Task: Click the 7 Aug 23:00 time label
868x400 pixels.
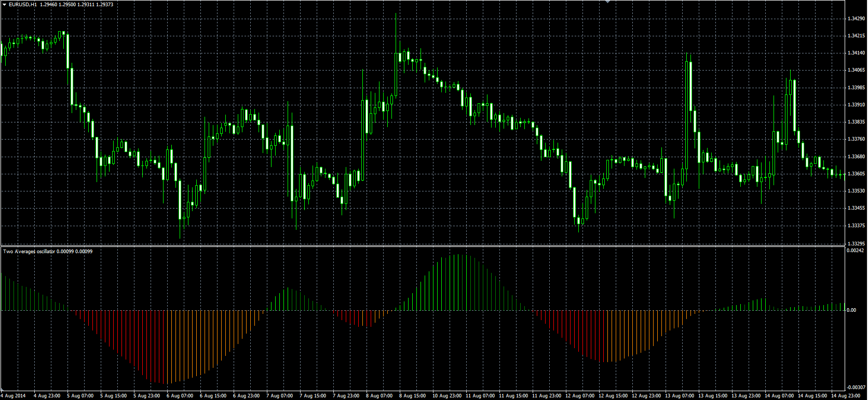Action: (346, 396)
